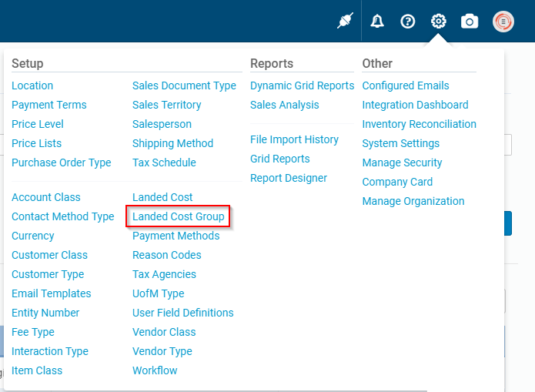
Task: Go to Sales Document Type
Action: 184,85
